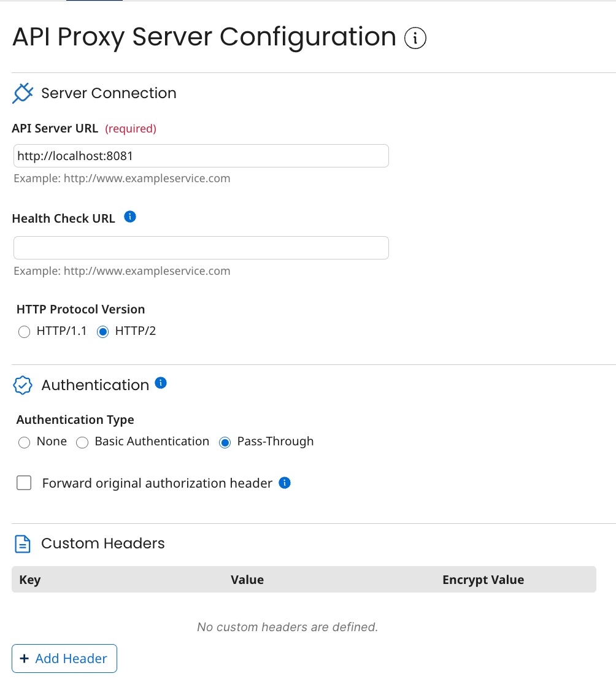
Task: Click info icon next to Health Check URL
Action: (x=130, y=217)
